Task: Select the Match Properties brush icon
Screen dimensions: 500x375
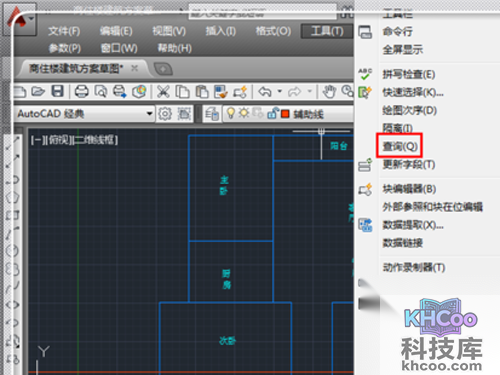Action: (x=221, y=92)
